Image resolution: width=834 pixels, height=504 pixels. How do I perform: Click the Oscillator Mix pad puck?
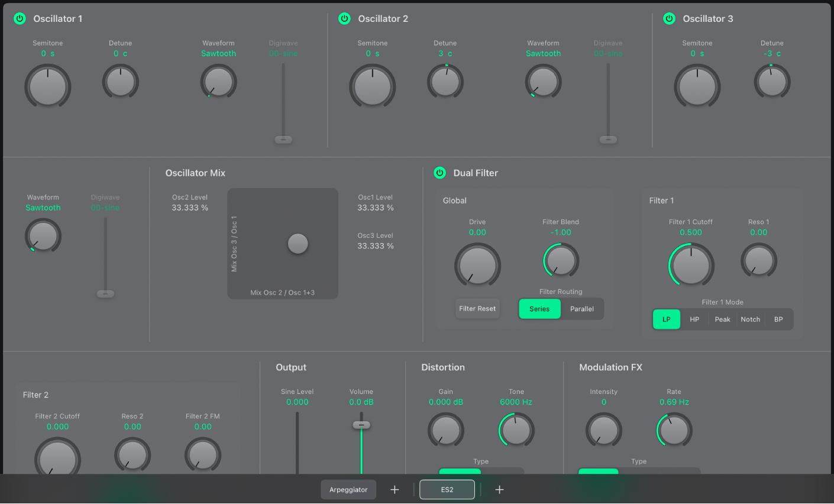pyautogui.click(x=298, y=244)
